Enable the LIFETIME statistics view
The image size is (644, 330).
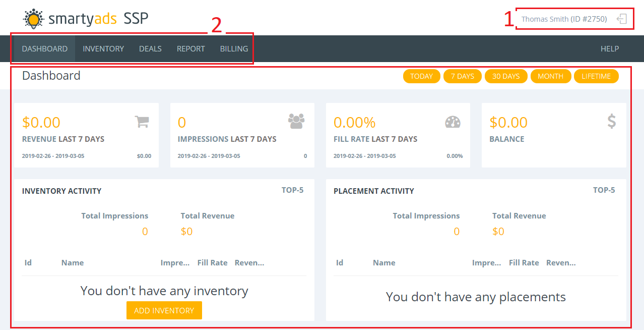(x=596, y=76)
